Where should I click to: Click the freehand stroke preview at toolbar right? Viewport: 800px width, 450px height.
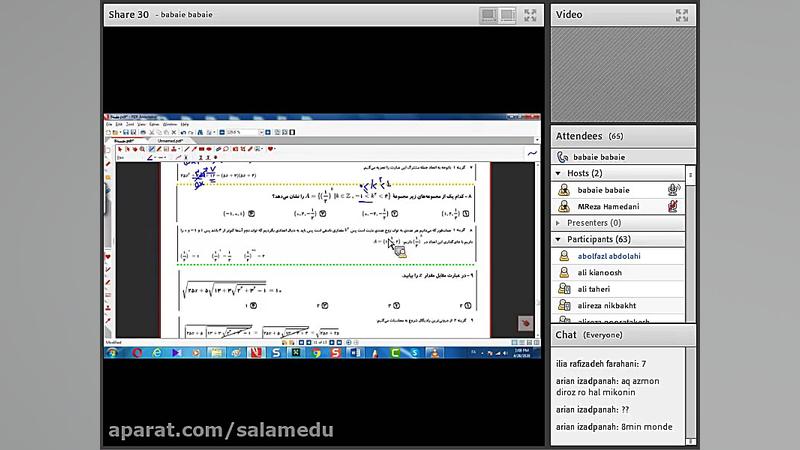(x=532, y=153)
